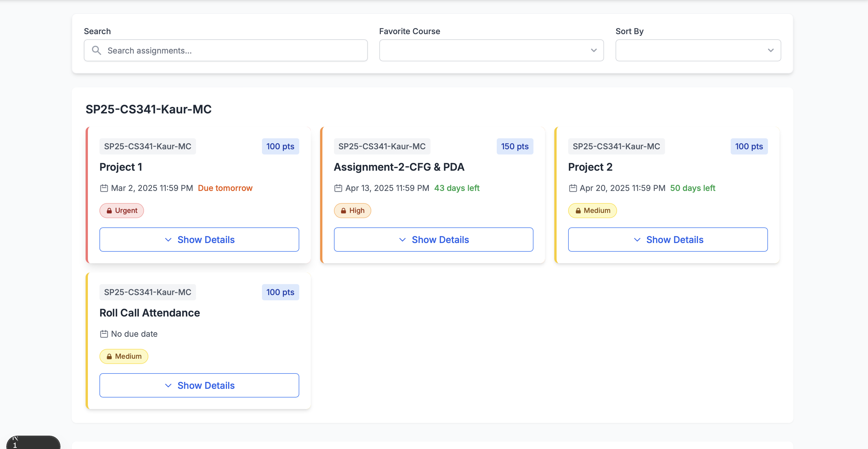Click the lock icon in Urgent badge
This screenshot has width=868, height=449.
109,211
